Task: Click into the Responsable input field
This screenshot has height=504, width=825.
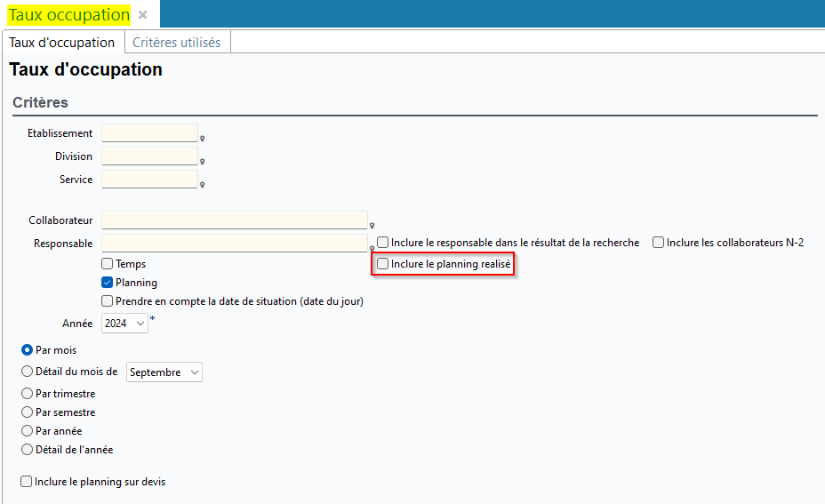Action: (x=234, y=243)
